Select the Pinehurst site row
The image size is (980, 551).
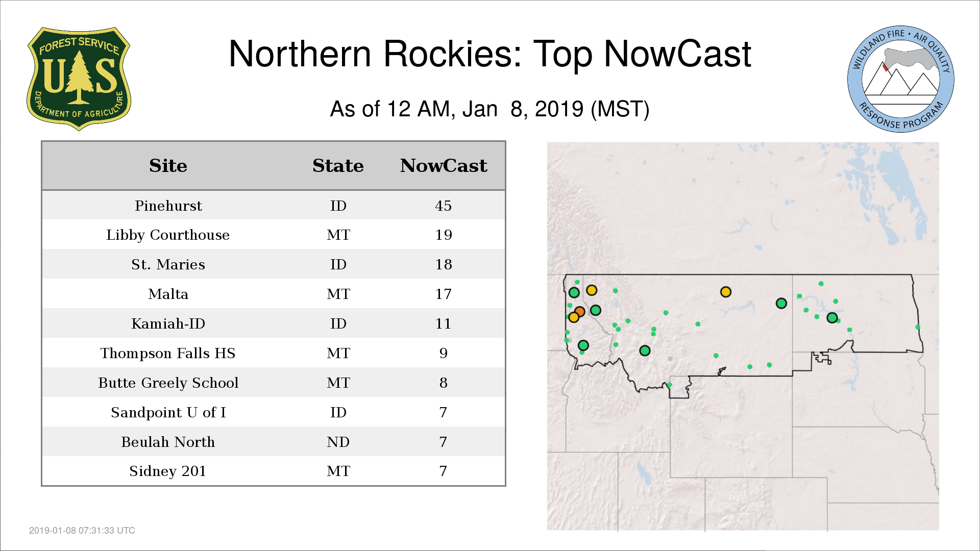pyautogui.click(x=168, y=206)
